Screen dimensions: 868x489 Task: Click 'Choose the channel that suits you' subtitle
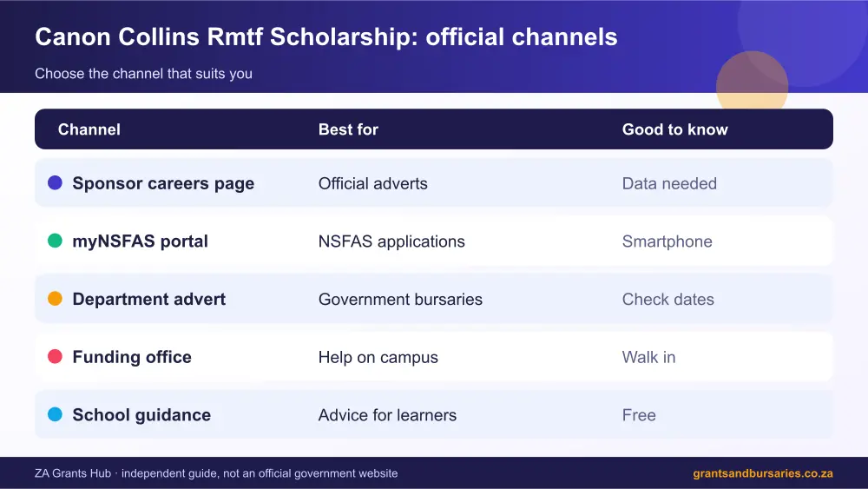point(143,74)
